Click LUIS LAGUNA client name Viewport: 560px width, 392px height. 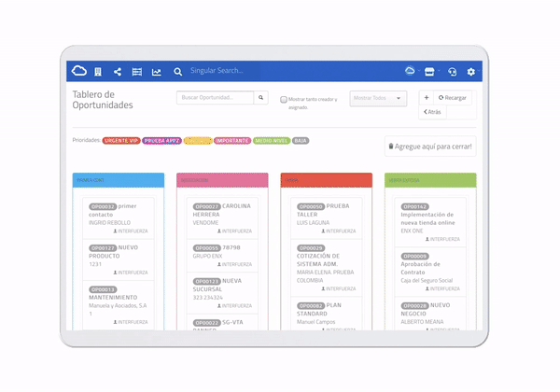click(x=313, y=222)
